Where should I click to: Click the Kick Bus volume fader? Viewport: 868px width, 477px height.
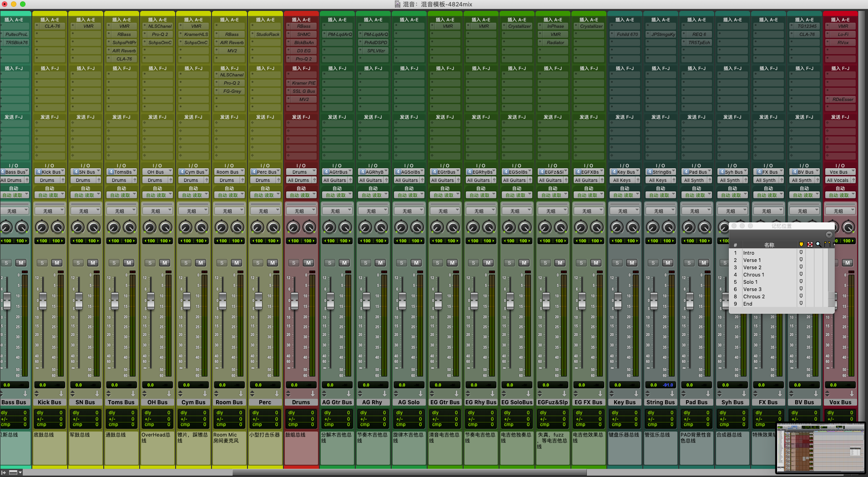43,301
